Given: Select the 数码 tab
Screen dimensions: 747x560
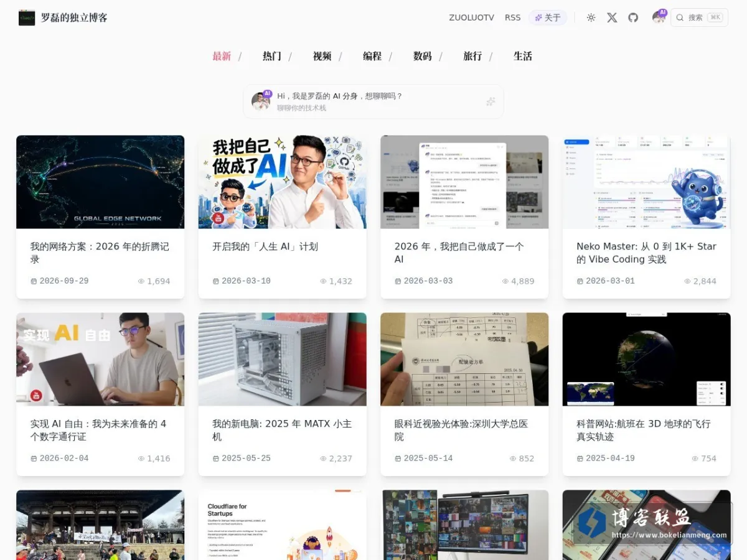Looking at the screenshot, I should (423, 56).
